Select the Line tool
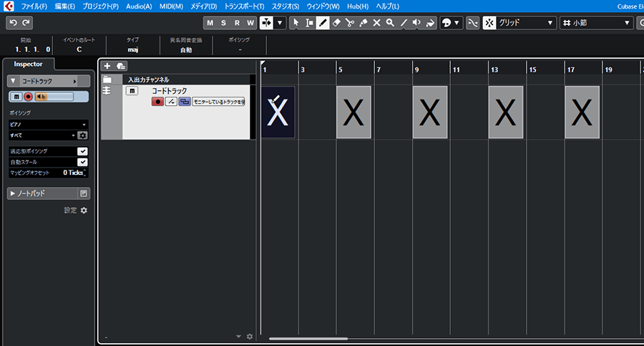Screen dimensions: 644x346 click(404, 23)
